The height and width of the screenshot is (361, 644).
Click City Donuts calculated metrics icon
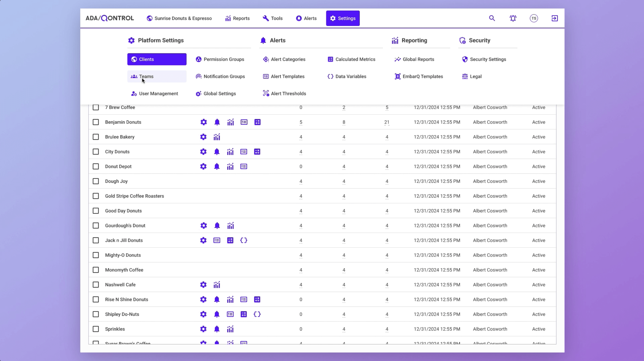tap(257, 152)
